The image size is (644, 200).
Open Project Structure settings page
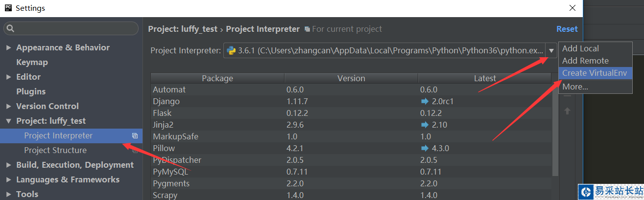[55, 150]
